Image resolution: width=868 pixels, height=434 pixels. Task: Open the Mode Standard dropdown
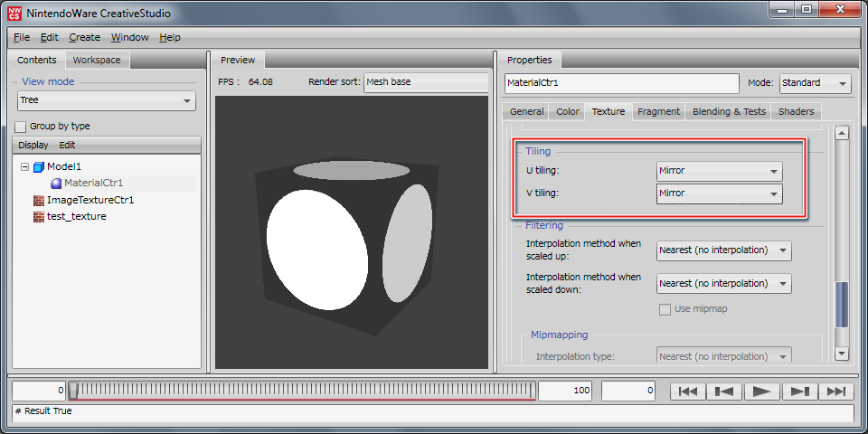(814, 83)
